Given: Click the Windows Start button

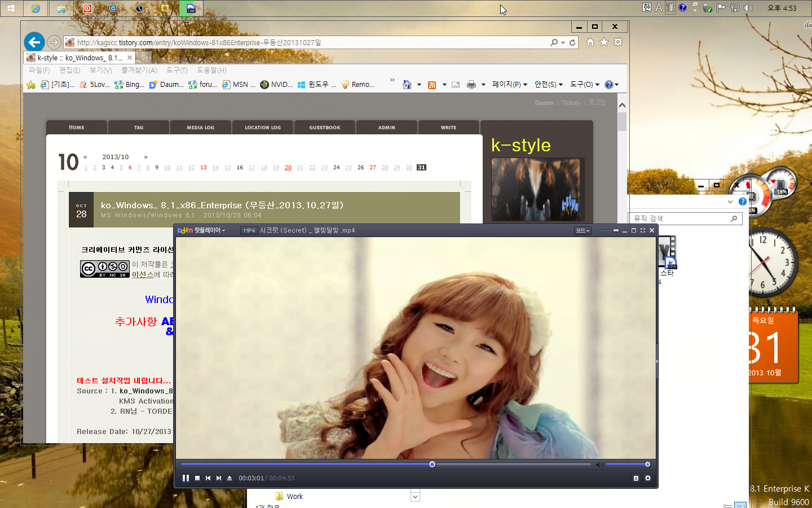Looking at the screenshot, I should pos(11,8).
